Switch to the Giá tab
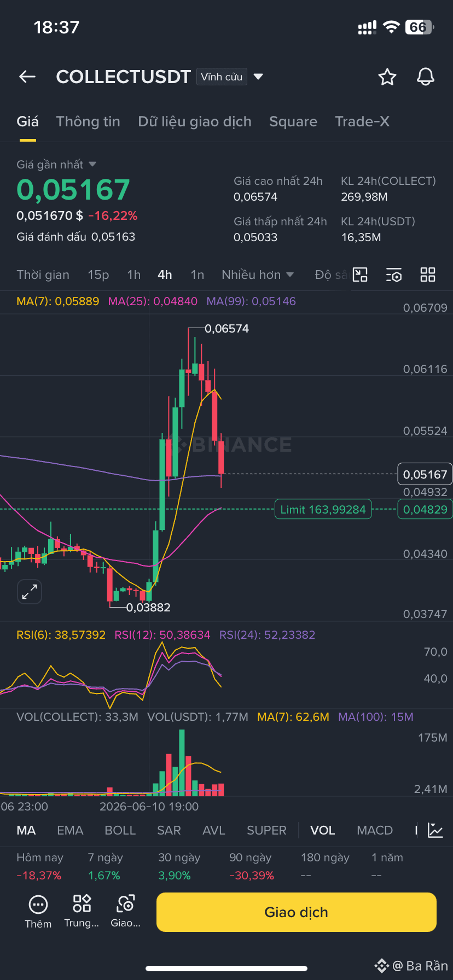453x980 pixels. (x=27, y=121)
